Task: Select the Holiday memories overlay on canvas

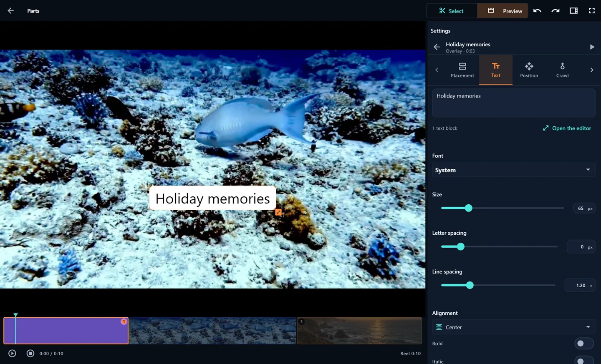Action: point(212,198)
